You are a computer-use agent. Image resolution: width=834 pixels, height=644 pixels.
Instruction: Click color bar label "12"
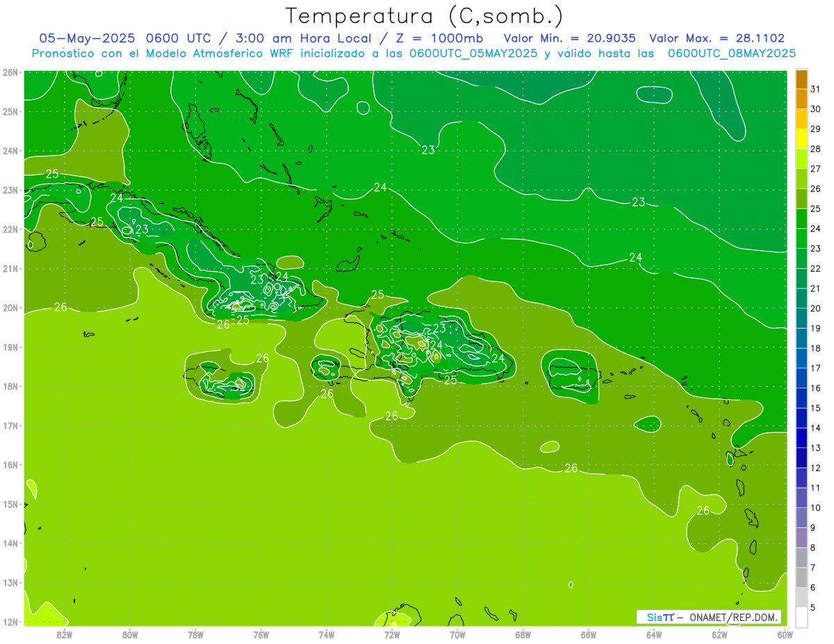[x=815, y=468]
